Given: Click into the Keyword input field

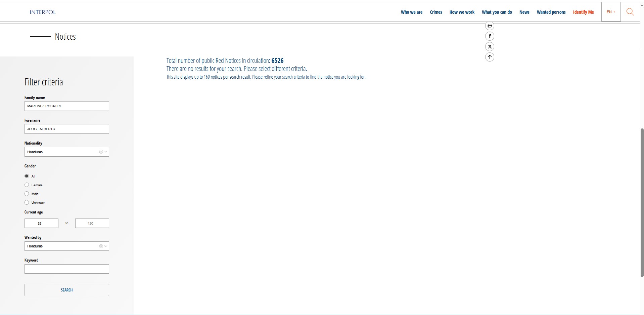Looking at the screenshot, I should (x=66, y=269).
